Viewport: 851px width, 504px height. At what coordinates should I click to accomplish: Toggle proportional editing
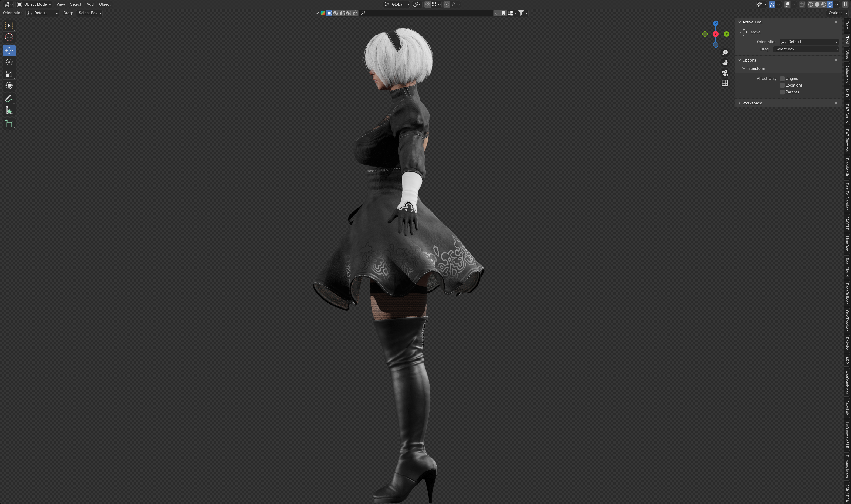[447, 4]
